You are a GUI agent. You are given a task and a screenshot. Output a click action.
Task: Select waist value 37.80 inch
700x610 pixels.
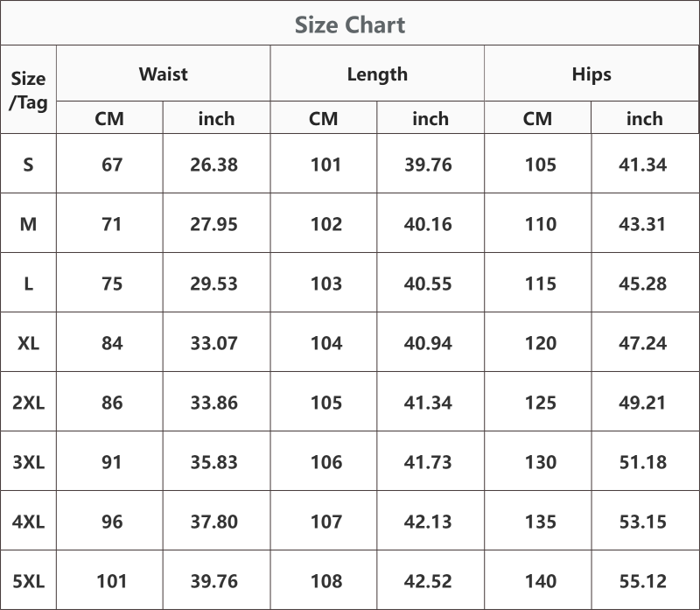coord(213,522)
